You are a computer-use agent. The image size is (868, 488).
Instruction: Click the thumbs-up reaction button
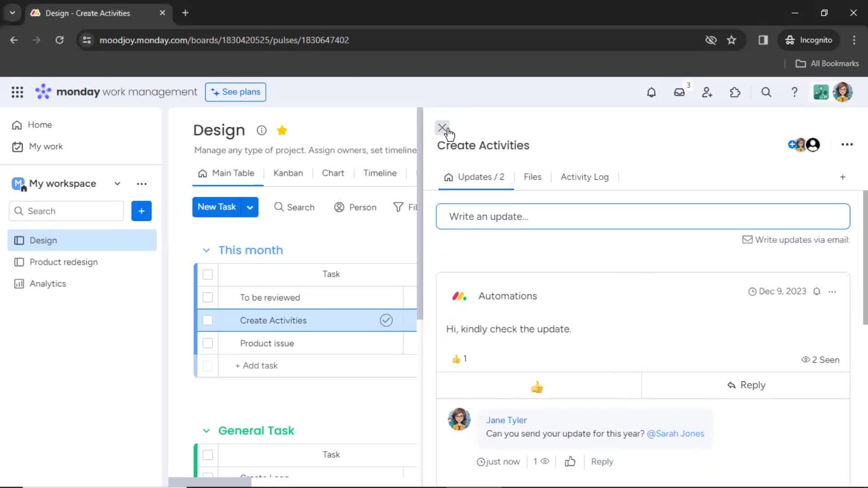pos(536,386)
